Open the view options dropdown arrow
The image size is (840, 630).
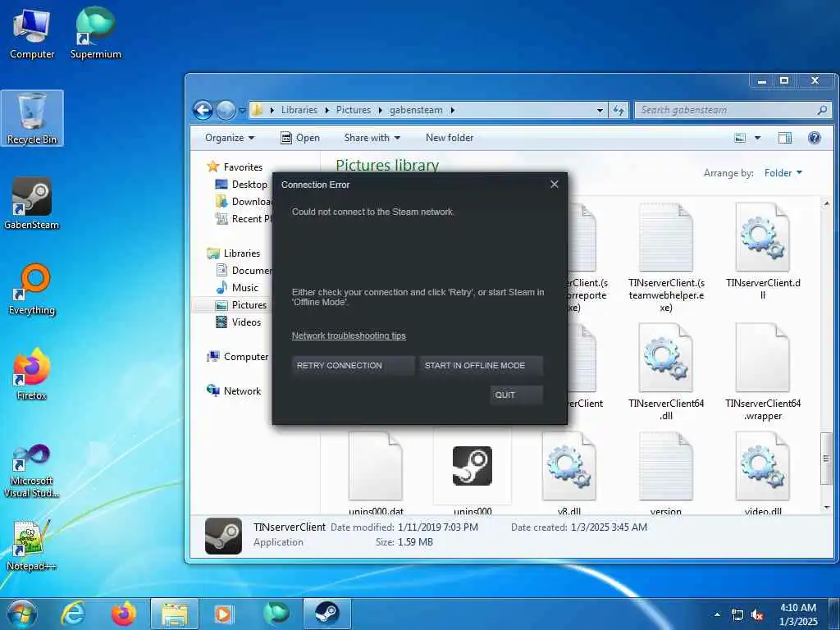coord(757,138)
